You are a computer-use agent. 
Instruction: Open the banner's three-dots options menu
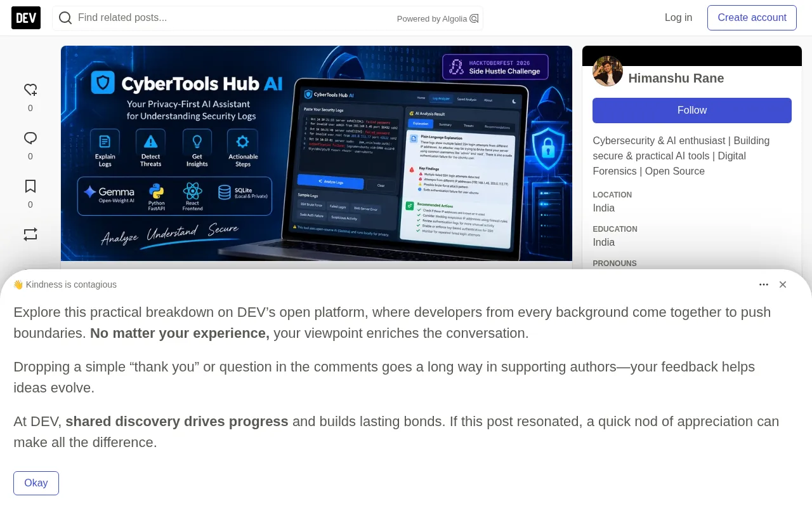764,284
